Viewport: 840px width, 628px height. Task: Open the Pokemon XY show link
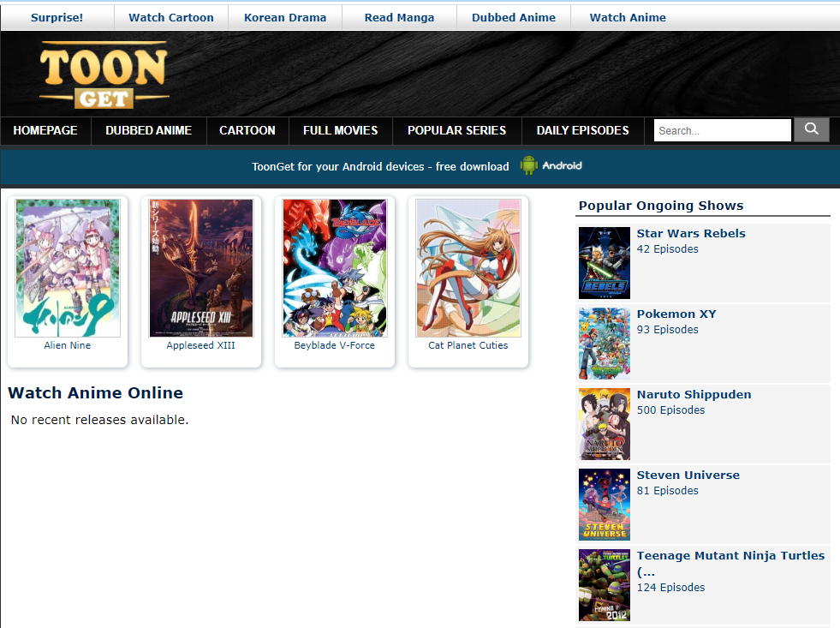point(676,314)
